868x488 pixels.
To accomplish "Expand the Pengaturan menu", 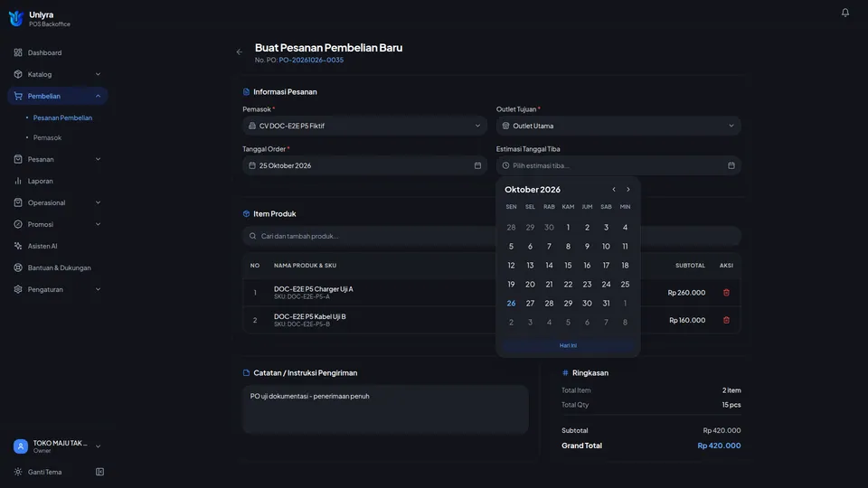I will coord(58,289).
